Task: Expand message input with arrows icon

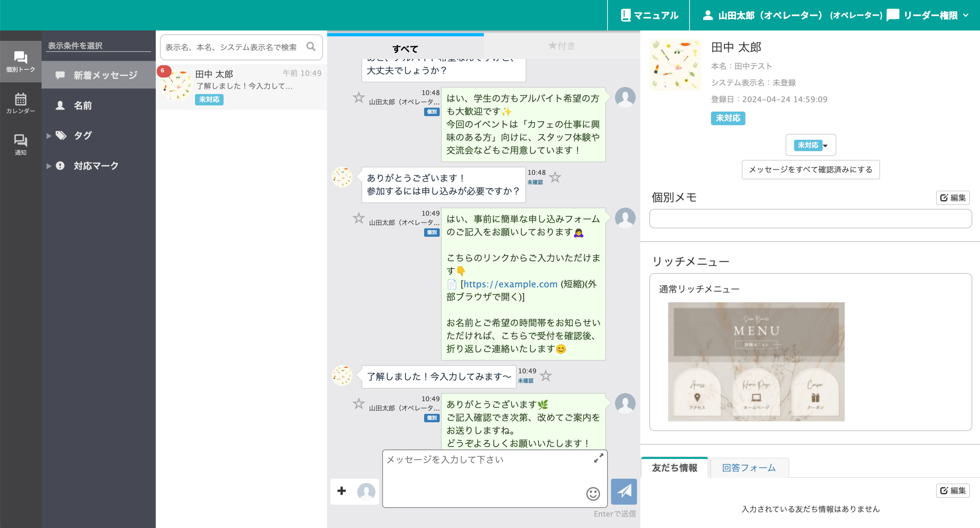Action: coord(598,458)
